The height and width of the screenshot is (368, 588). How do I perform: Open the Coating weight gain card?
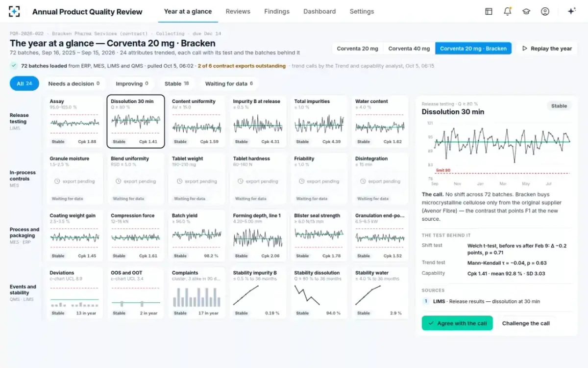74,236
